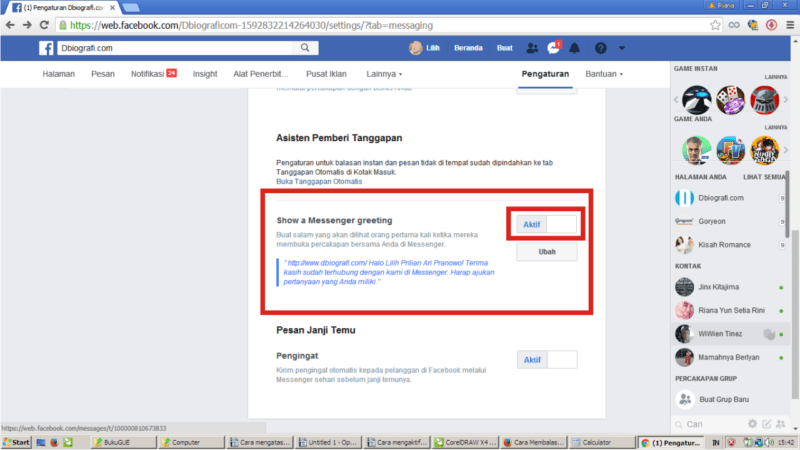800x450 pixels.
Task: Click the create group icon in chat bar
Action: point(781,423)
